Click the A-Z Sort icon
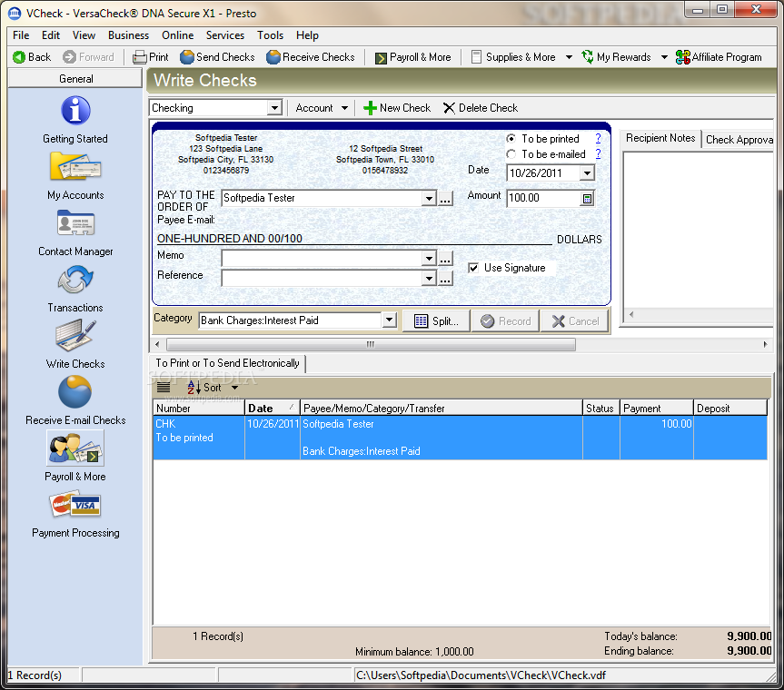 pyautogui.click(x=194, y=388)
